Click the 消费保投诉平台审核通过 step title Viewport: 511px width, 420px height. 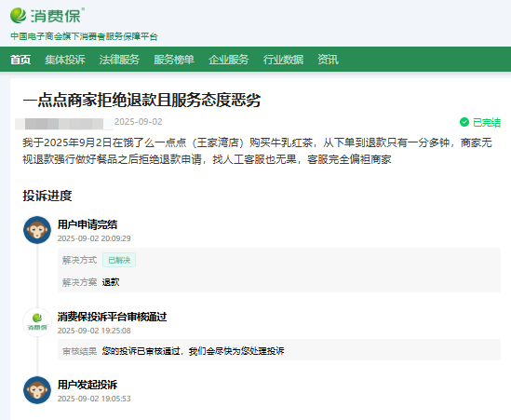coord(112,317)
